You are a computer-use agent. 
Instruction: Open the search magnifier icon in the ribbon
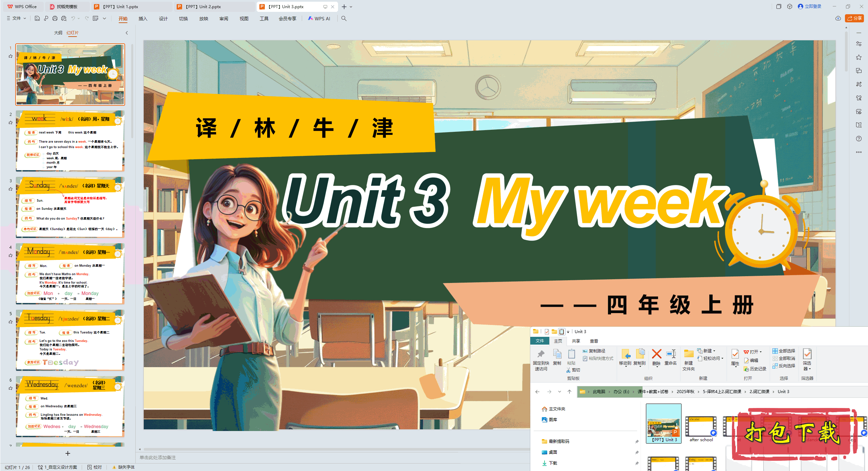click(344, 19)
